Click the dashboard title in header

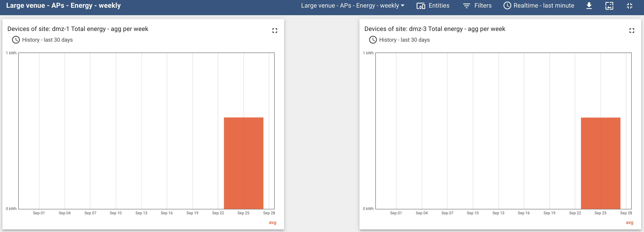[63, 5]
